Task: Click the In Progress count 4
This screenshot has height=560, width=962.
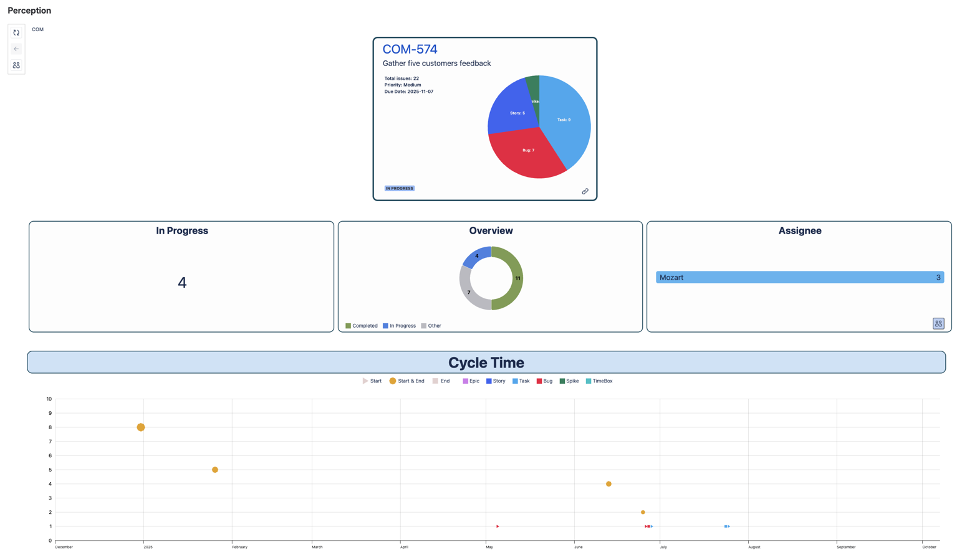Action: point(182,283)
